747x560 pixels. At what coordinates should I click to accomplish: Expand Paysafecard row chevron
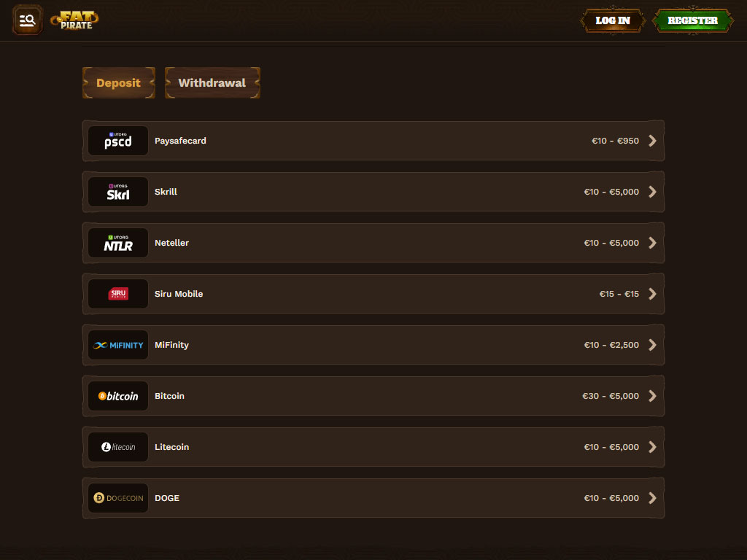click(653, 141)
